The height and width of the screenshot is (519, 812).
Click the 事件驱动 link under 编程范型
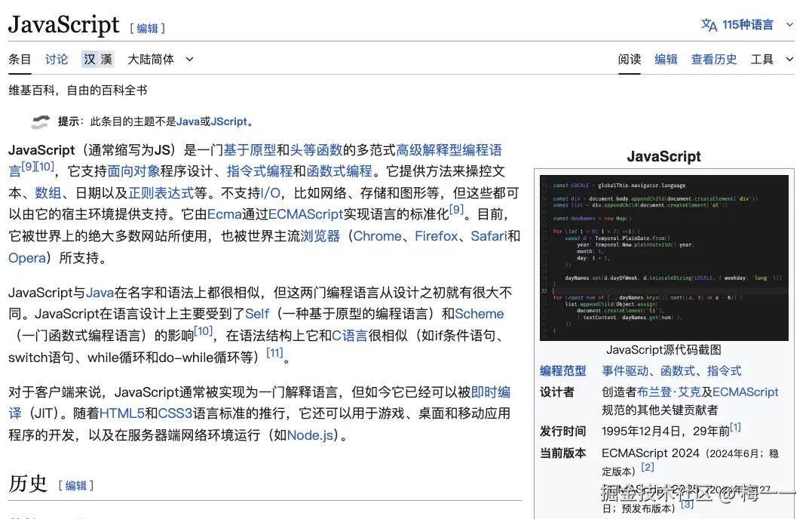pyautogui.click(x=625, y=370)
